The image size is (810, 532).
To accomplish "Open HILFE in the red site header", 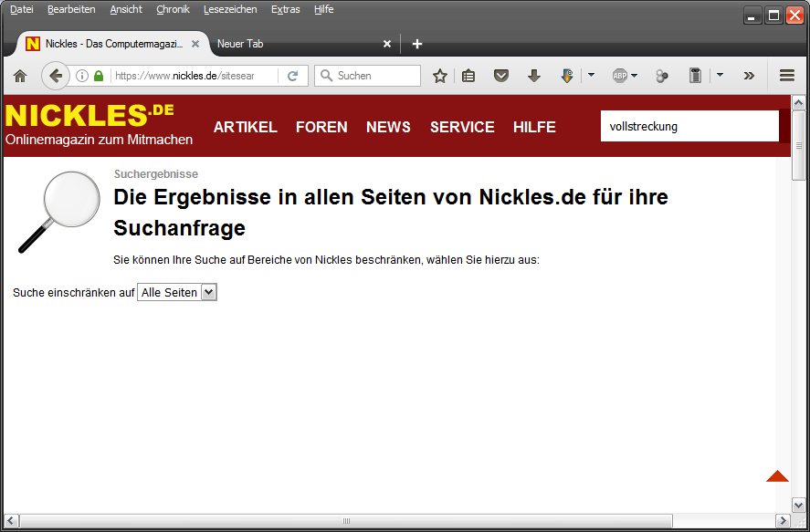I will pyautogui.click(x=534, y=127).
